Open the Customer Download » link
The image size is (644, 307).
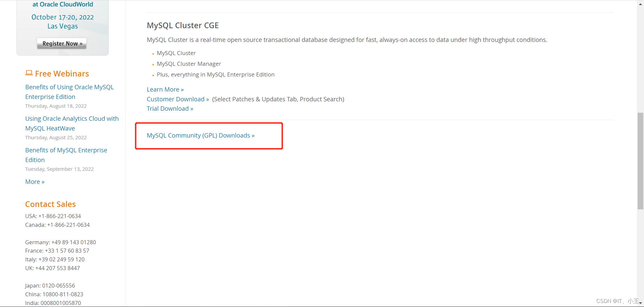(178, 99)
